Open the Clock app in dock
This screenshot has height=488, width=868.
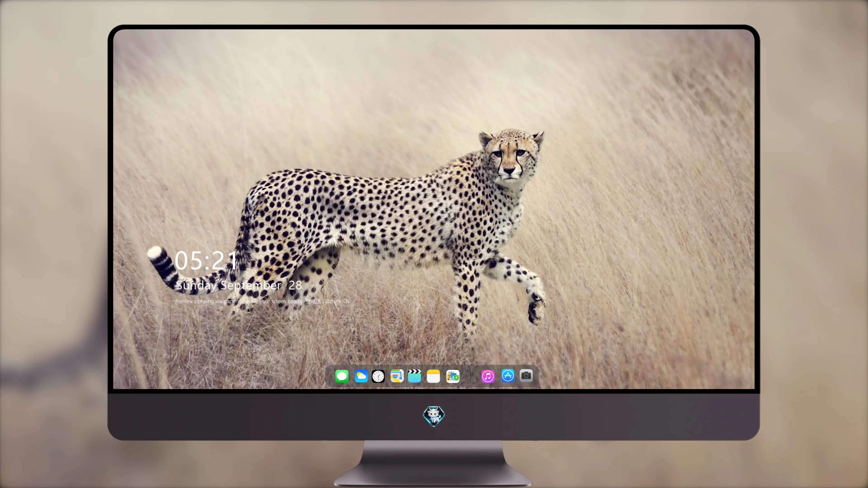[x=378, y=376]
